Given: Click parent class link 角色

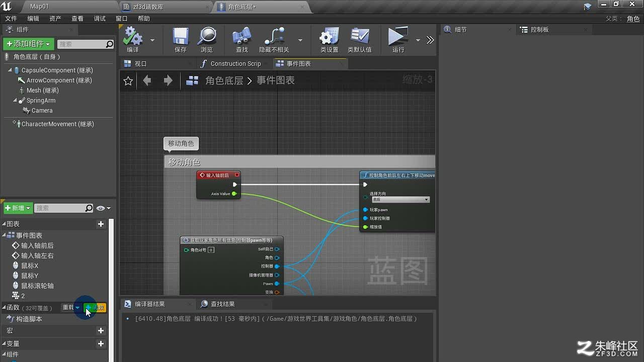Looking at the screenshot, I should [x=633, y=19].
